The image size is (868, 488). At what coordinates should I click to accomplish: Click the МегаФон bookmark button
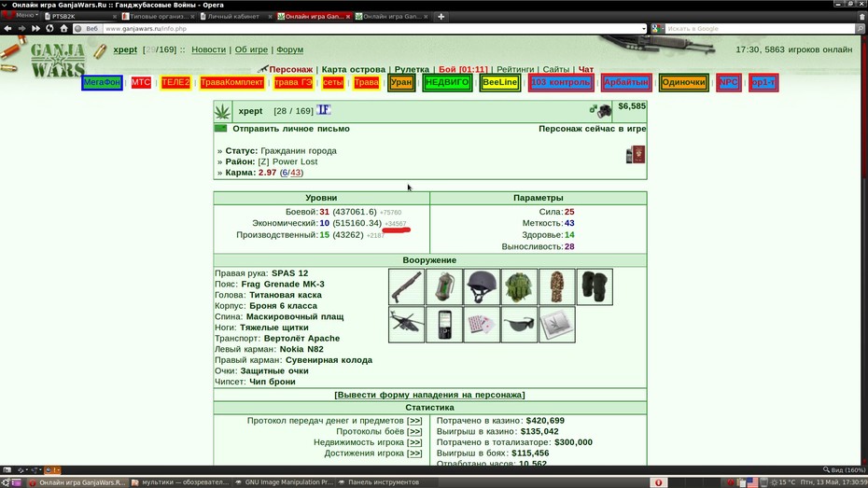click(102, 82)
